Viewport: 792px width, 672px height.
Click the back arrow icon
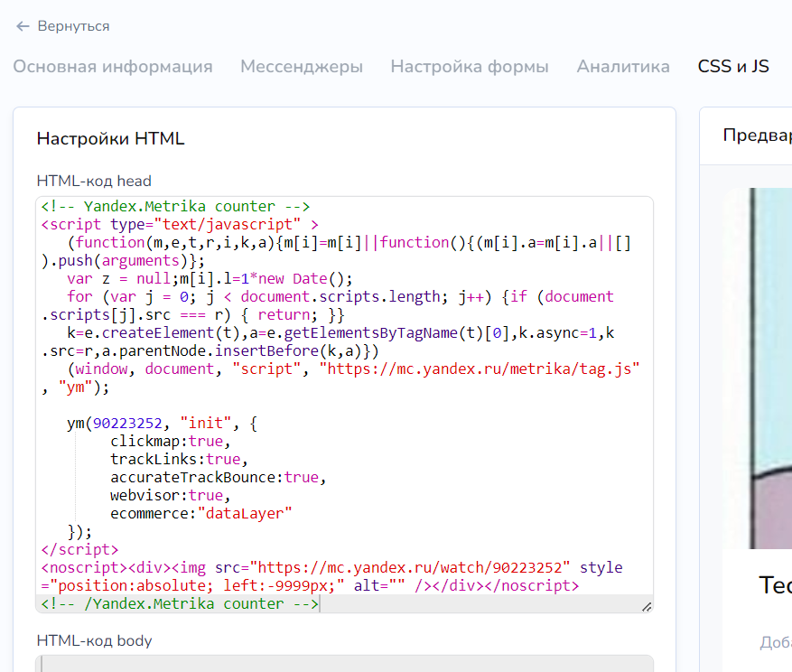[x=23, y=26]
